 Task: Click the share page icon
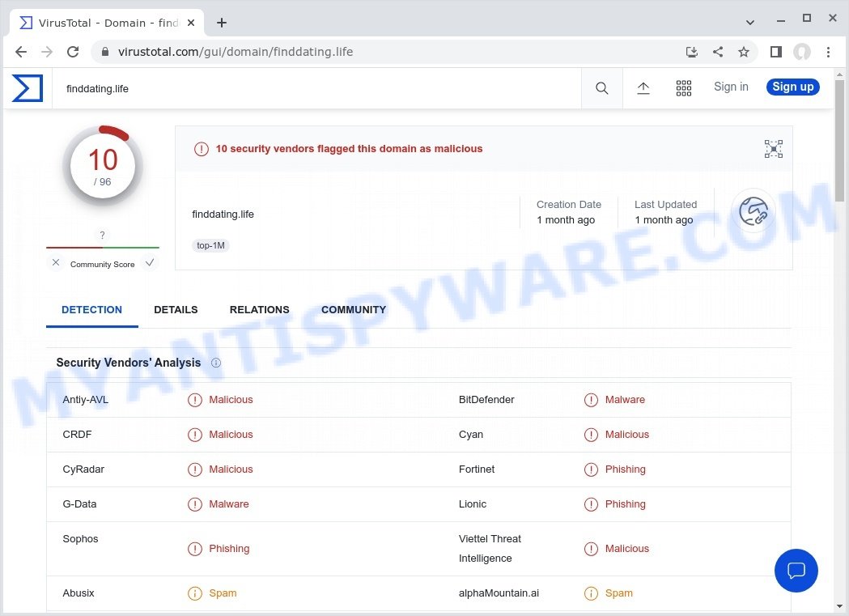[717, 52]
